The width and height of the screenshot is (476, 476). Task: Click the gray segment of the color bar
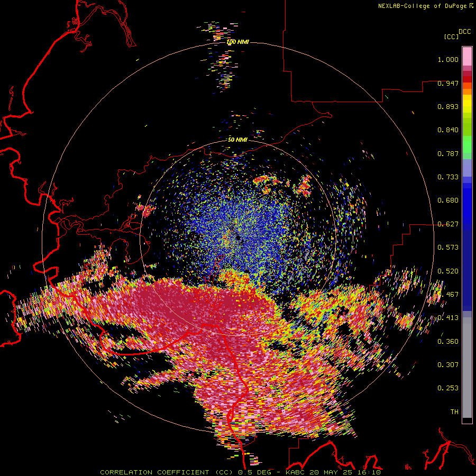(467, 368)
